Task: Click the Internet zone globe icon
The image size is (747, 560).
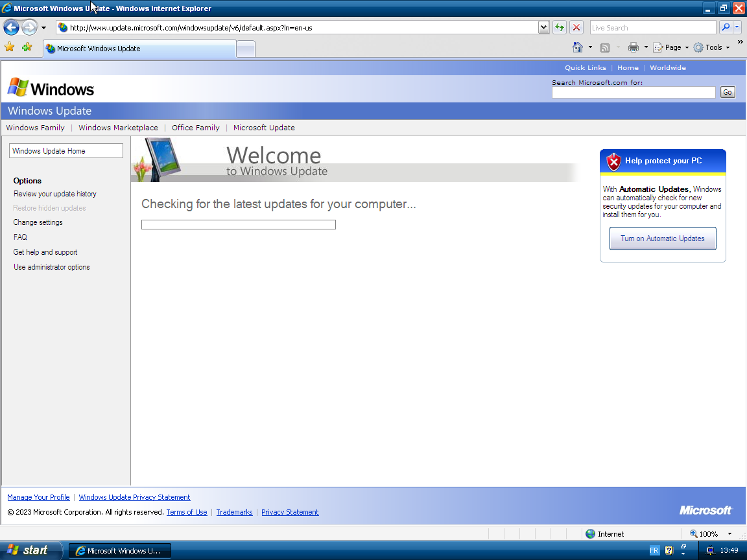Action: click(x=590, y=534)
